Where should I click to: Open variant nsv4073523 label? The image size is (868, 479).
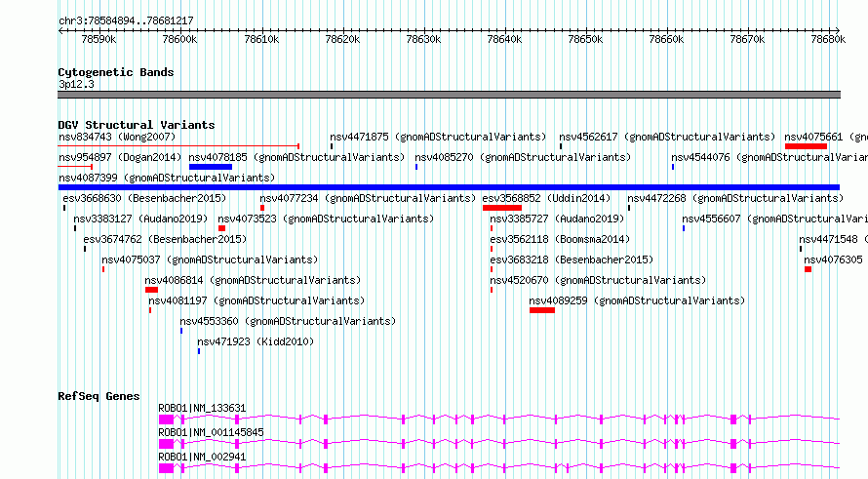326,219
